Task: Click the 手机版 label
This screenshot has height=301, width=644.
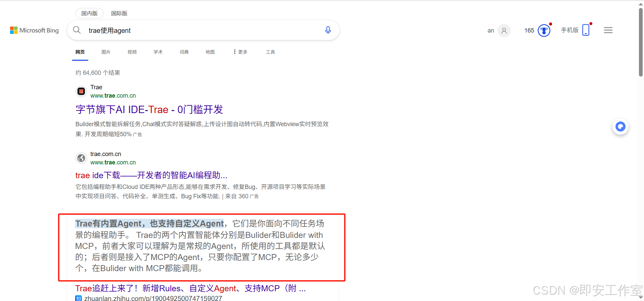Action: [570, 30]
